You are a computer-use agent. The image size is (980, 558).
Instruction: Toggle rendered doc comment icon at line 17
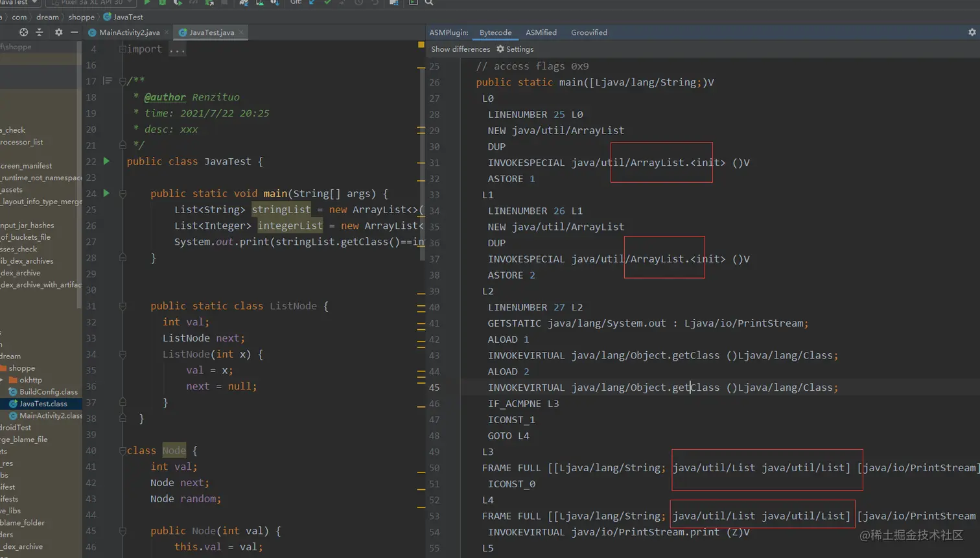point(108,81)
